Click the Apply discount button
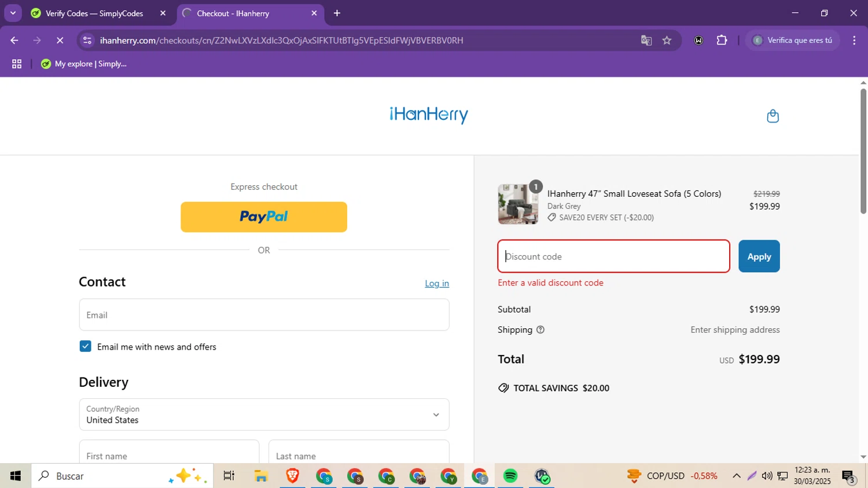The height and width of the screenshot is (488, 868). (759, 256)
